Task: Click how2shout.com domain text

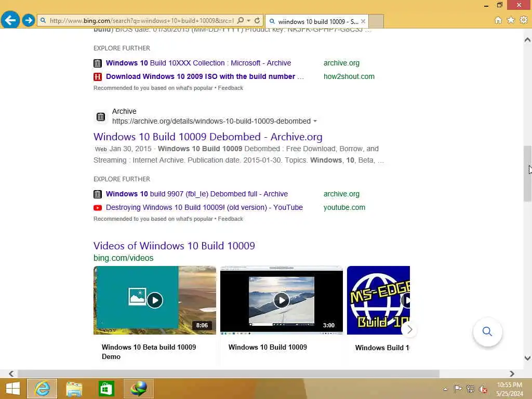Action: [x=349, y=77]
